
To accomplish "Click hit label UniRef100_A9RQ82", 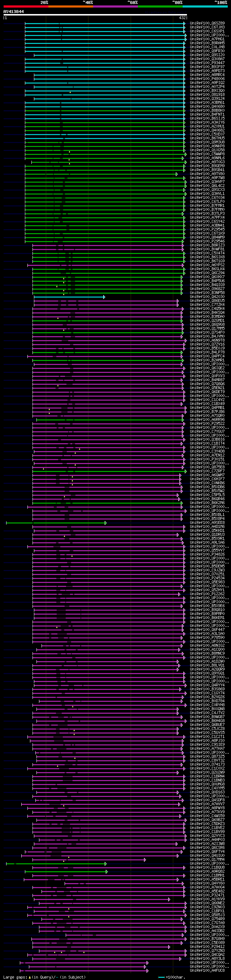I will pos(208,871).
